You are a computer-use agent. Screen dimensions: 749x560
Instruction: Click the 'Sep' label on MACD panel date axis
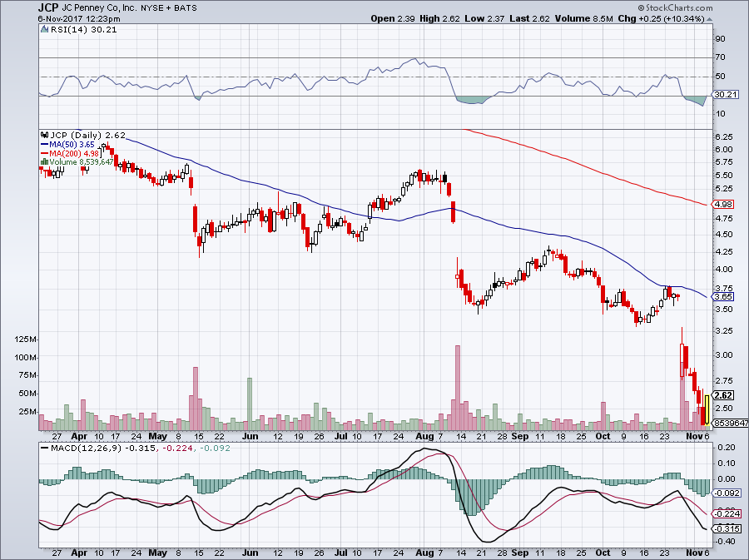[x=519, y=553]
